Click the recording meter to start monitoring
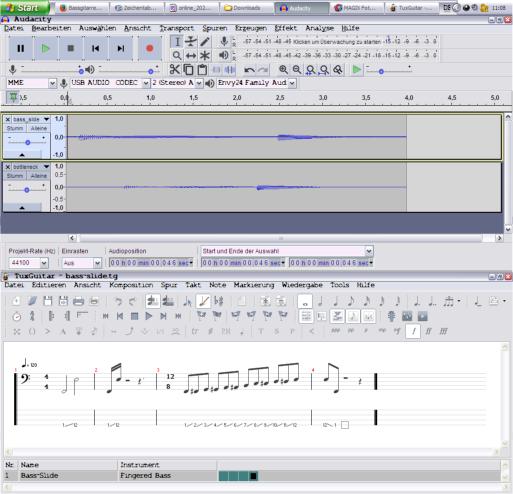This screenshot has height=494, width=513. 337,42
